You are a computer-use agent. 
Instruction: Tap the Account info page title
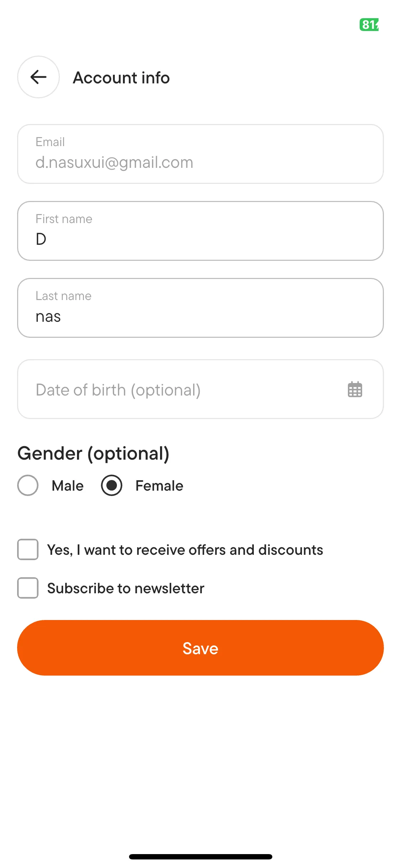[121, 78]
